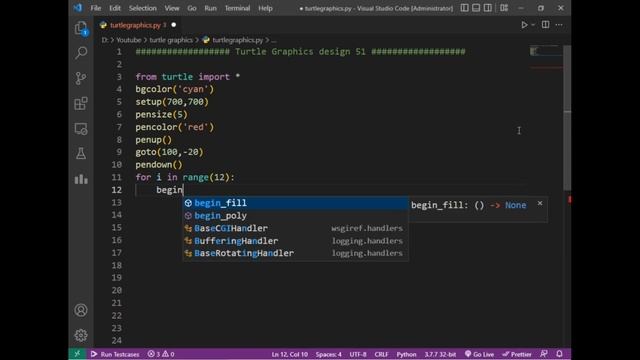This screenshot has width=640, height=360.
Task: Click the pencolor('red') code line
Action: click(x=174, y=127)
